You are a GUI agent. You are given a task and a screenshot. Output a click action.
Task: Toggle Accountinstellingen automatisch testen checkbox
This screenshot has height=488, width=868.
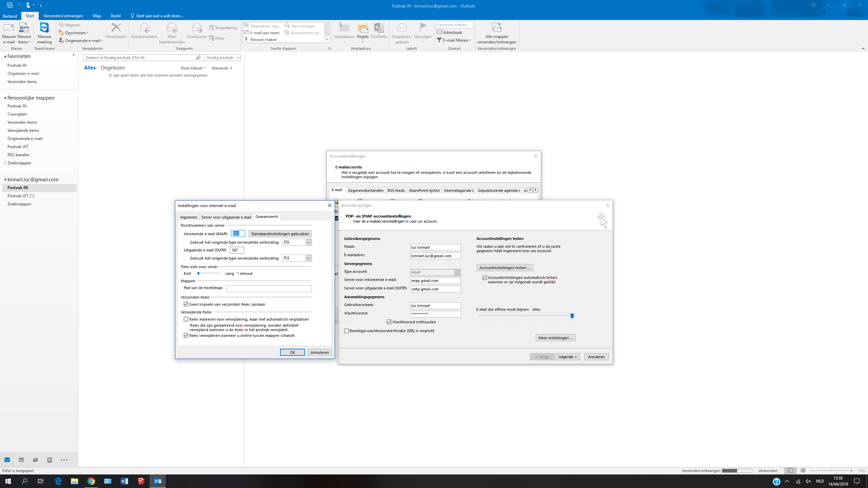485,278
